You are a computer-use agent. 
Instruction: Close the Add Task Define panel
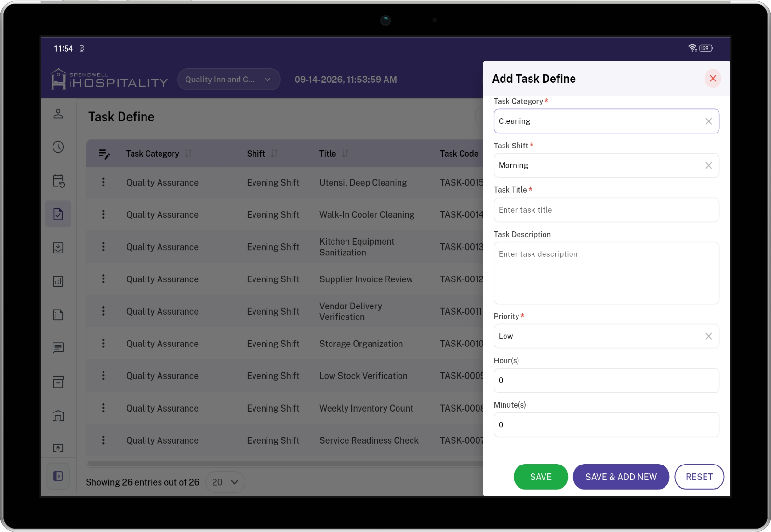click(x=713, y=79)
